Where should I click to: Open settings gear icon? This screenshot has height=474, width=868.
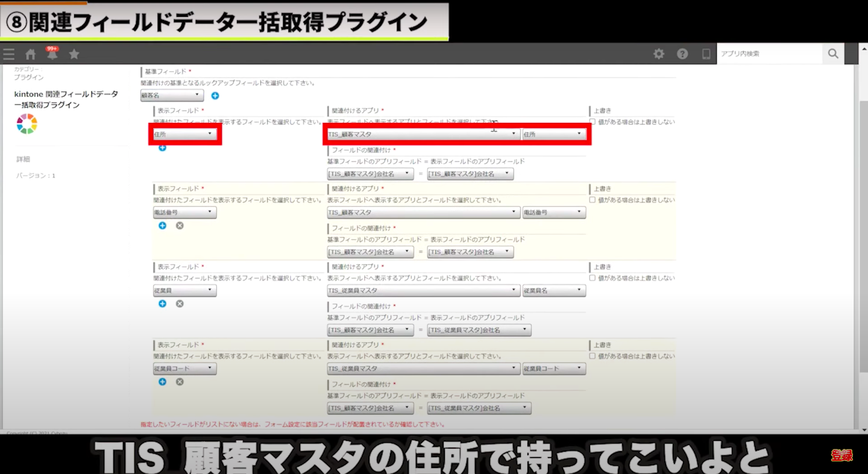pos(659,54)
